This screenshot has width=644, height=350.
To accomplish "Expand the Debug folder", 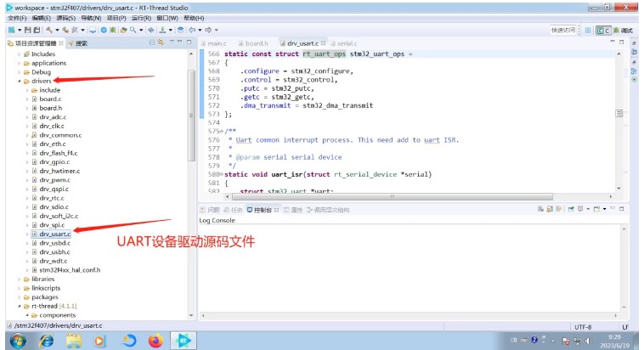I will point(19,72).
